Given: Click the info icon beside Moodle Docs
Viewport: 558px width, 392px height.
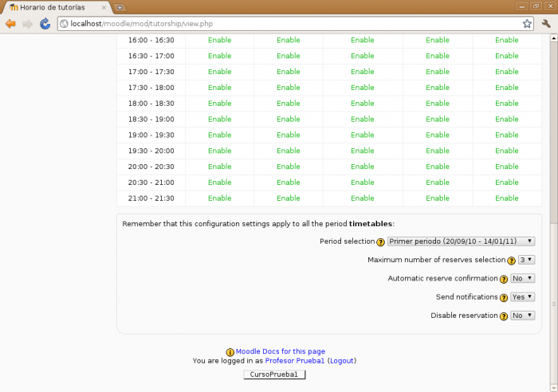Looking at the screenshot, I should [230, 352].
